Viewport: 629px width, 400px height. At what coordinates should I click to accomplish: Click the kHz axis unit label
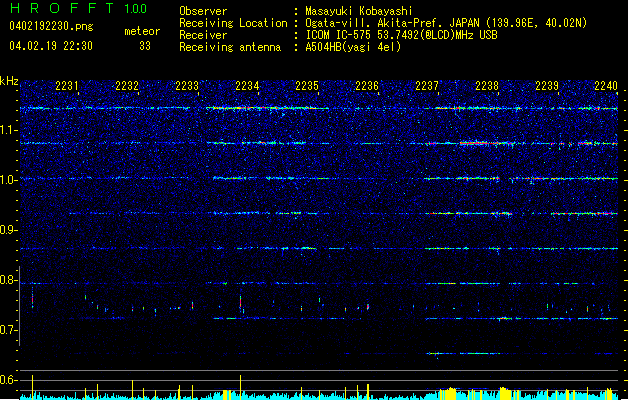point(9,81)
